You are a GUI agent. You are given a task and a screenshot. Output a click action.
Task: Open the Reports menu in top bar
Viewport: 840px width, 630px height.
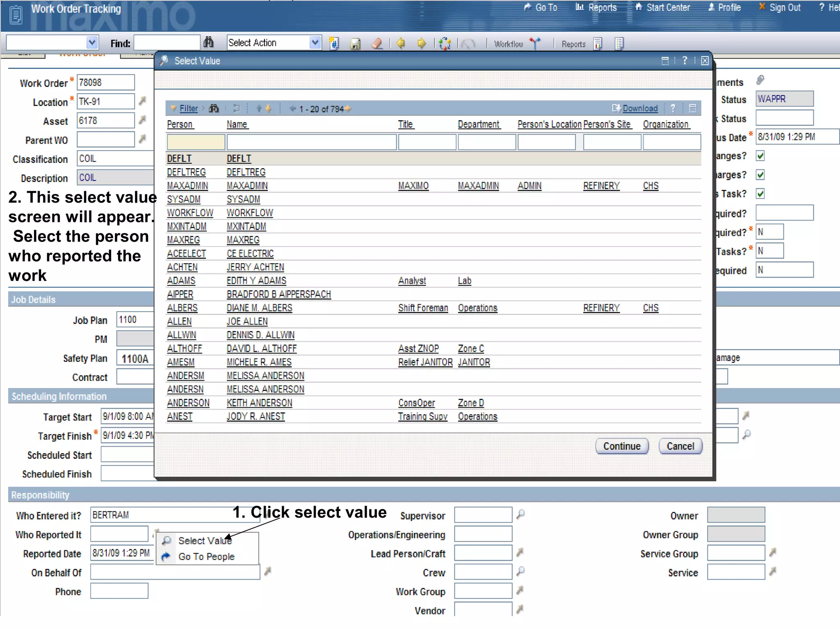coord(596,7)
